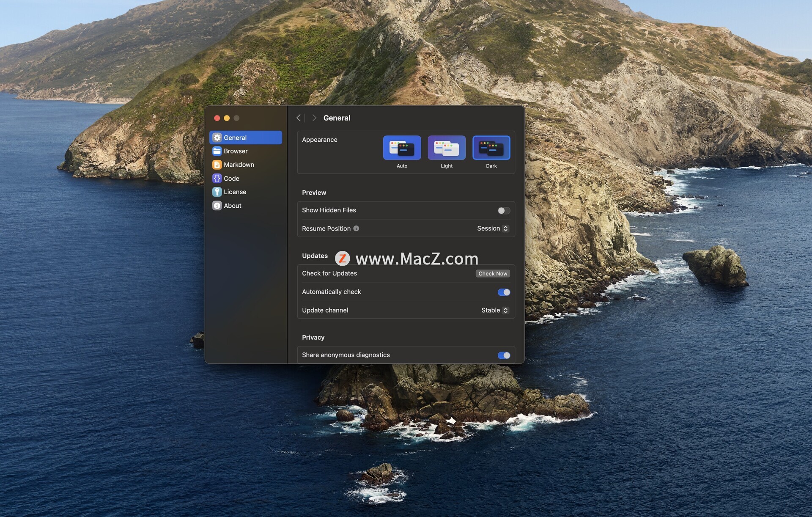
Task: Turn off Share anonymous diagnostics switch
Action: tap(504, 355)
